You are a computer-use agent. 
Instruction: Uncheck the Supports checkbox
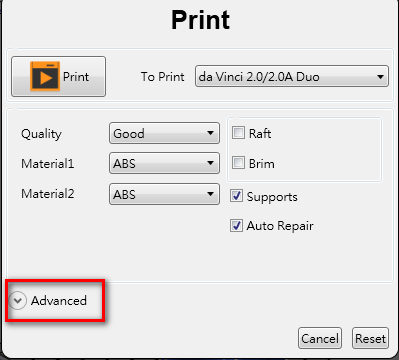(236, 196)
